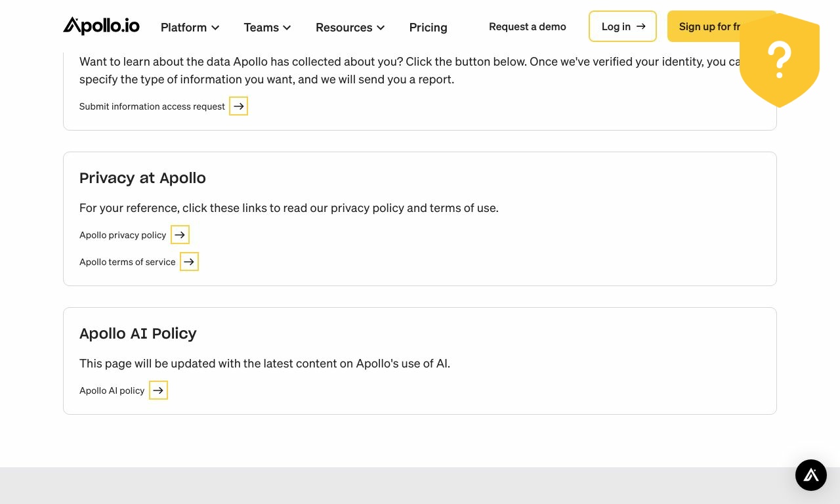Expand the Teams navigation dropdown
This screenshot has height=504, width=840.
[267, 28]
